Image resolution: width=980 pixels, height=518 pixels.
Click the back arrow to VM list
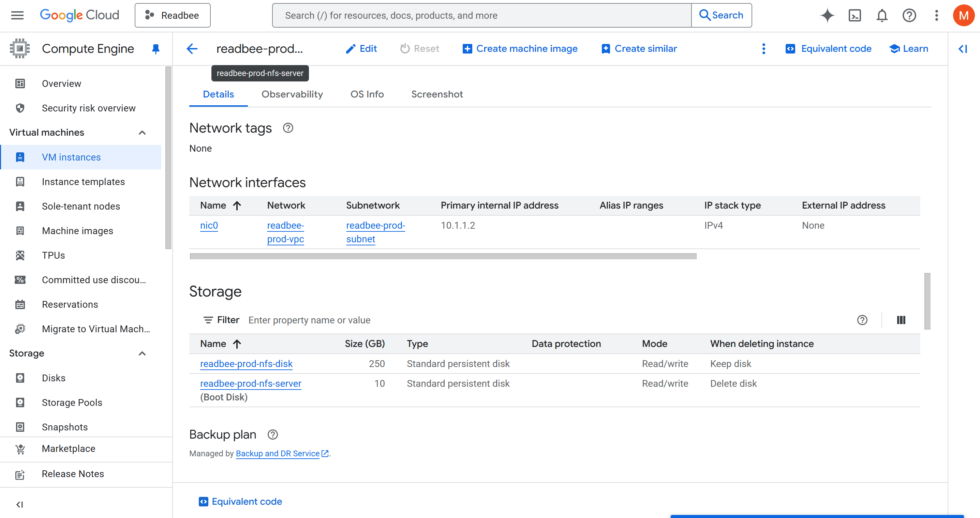(x=192, y=49)
